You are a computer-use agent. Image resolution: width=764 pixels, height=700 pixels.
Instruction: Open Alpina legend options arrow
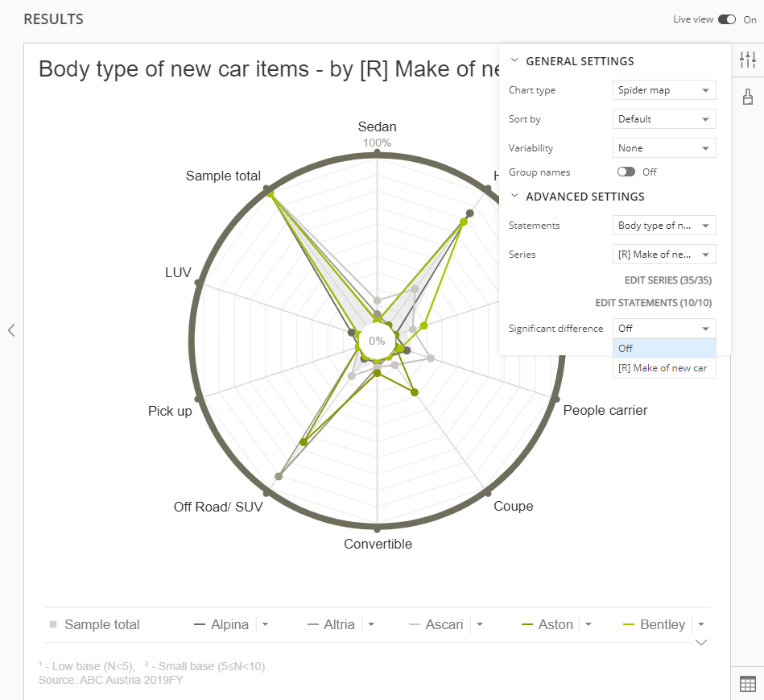pos(265,624)
